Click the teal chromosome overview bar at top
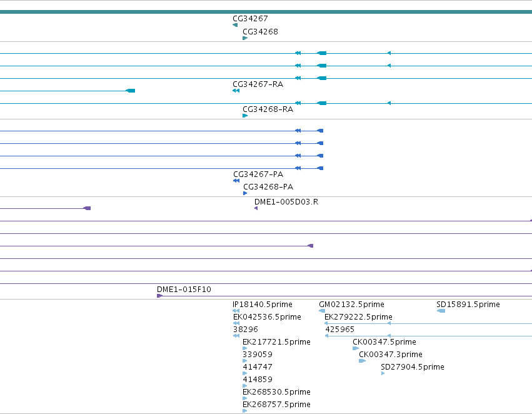The image size is (532, 414). 266,12
